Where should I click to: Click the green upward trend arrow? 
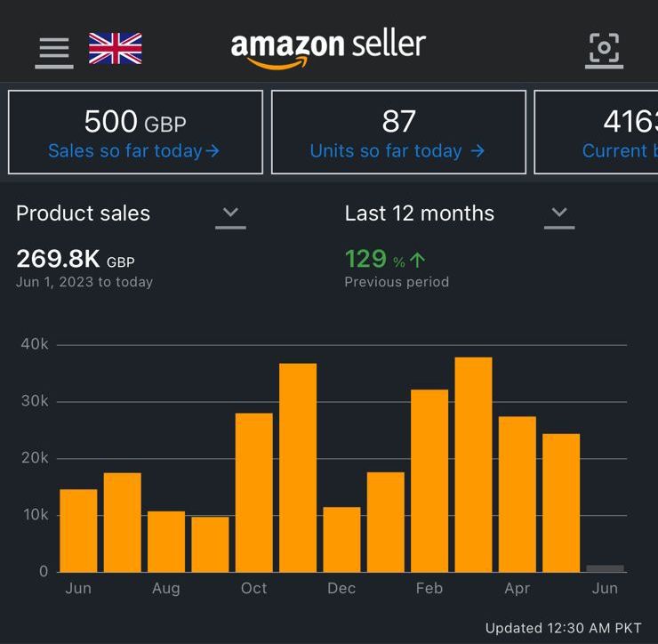[x=418, y=260]
